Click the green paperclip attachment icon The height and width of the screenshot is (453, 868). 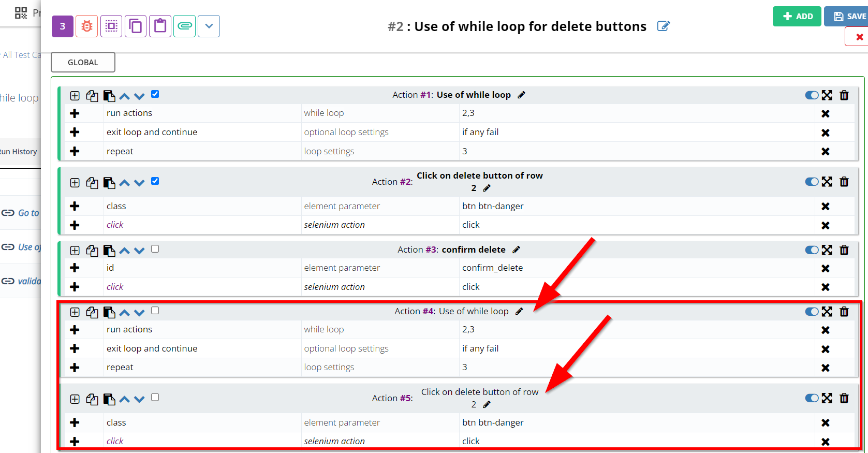click(x=185, y=26)
